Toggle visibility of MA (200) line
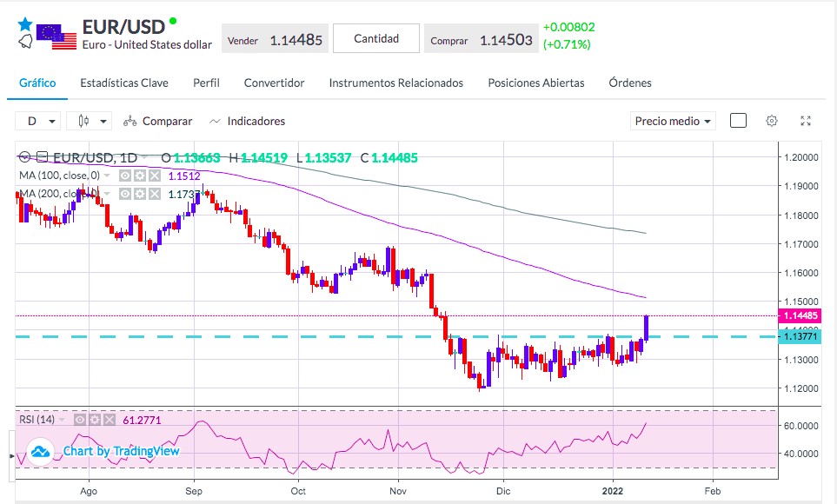The image size is (837, 504). coord(125,194)
